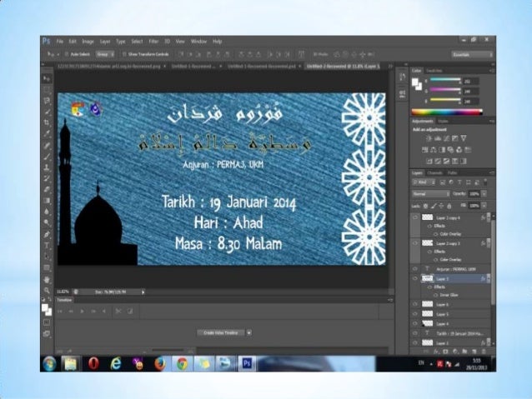Lock transparent pixels in Layers panel
Image resolution: width=532 pixels, height=399 pixels.
click(x=425, y=206)
